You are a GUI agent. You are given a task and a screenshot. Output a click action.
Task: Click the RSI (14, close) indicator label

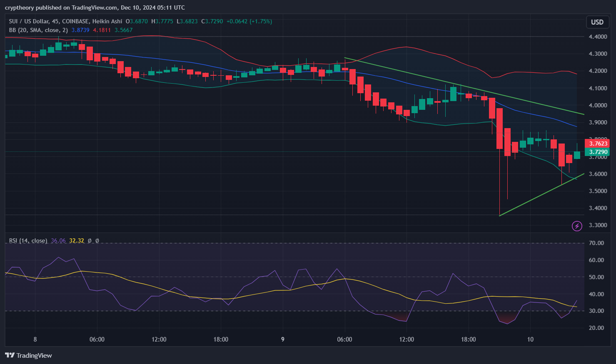tap(28, 240)
